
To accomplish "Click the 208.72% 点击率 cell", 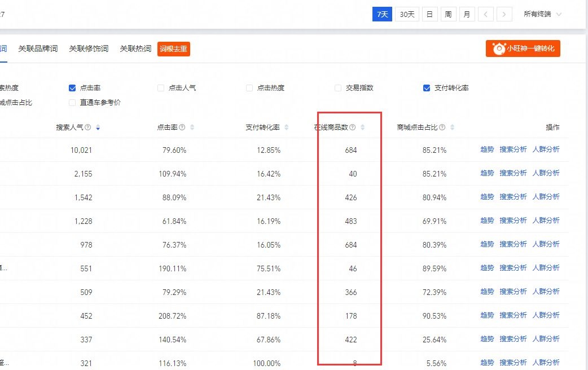I will 173,316.
